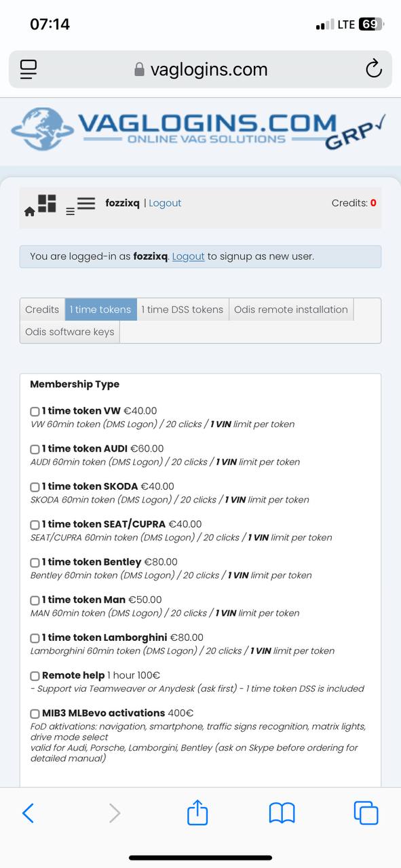Tap the vaglogins.com address bar
Viewport: 401px width, 868px height.
[x=200, y=69]
